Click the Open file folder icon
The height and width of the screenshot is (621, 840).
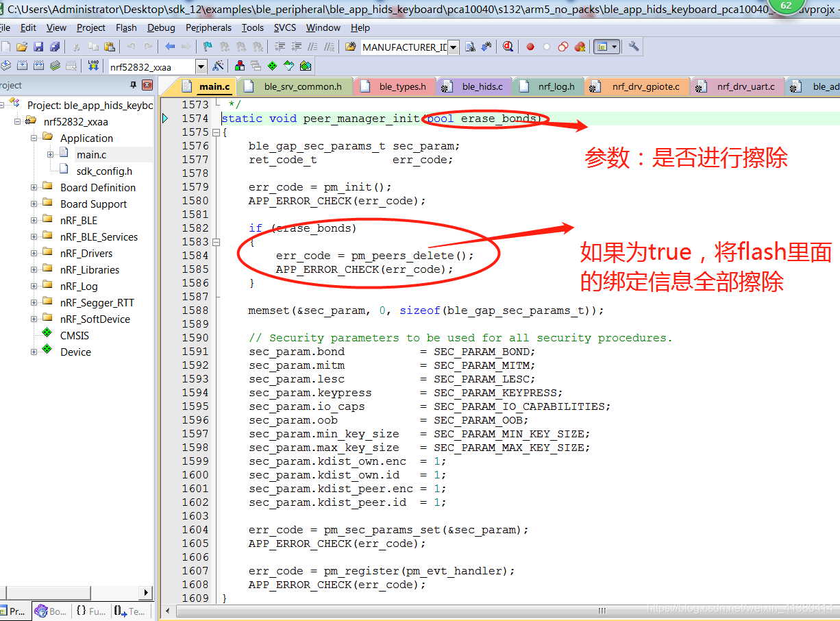(x=22, y=47)
